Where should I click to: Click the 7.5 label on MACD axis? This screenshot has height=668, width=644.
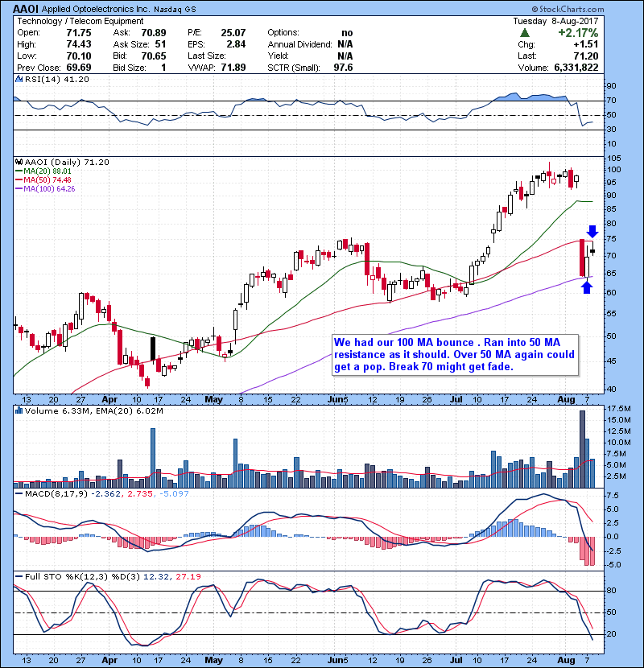613,496
